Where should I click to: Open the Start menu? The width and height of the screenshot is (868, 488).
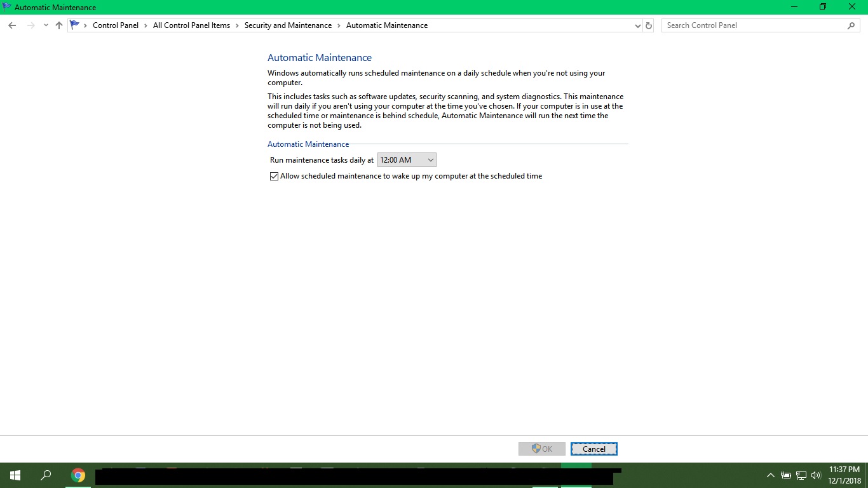[x=14, y=475]
